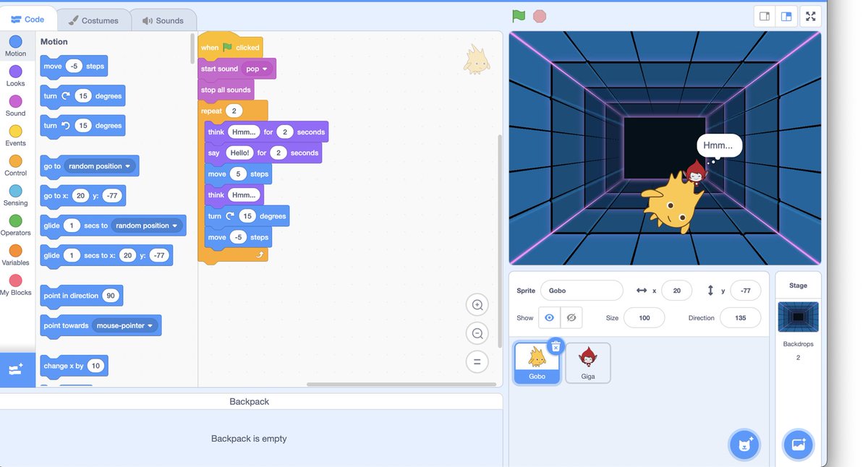This screenshot has width=868, height=467.
Task: Click the sprite Size field
Action: [644, 318]
